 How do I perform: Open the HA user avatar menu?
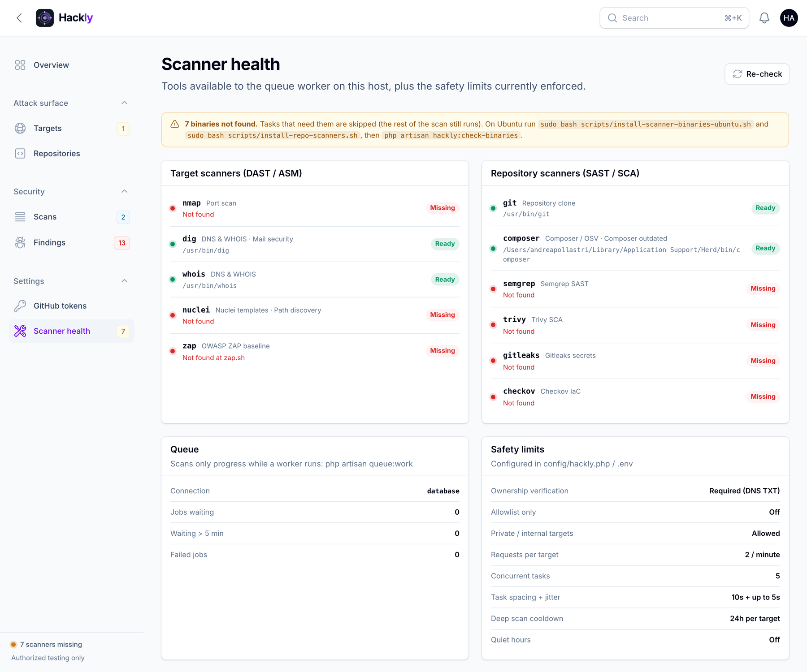[789, 18]
